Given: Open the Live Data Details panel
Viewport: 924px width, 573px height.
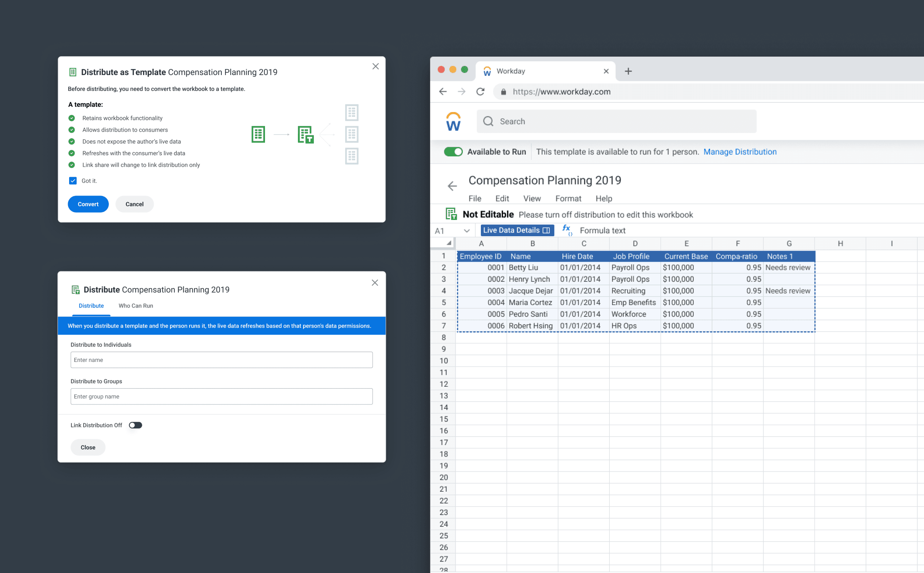Looking at the screenshot, I should point(516,230).
